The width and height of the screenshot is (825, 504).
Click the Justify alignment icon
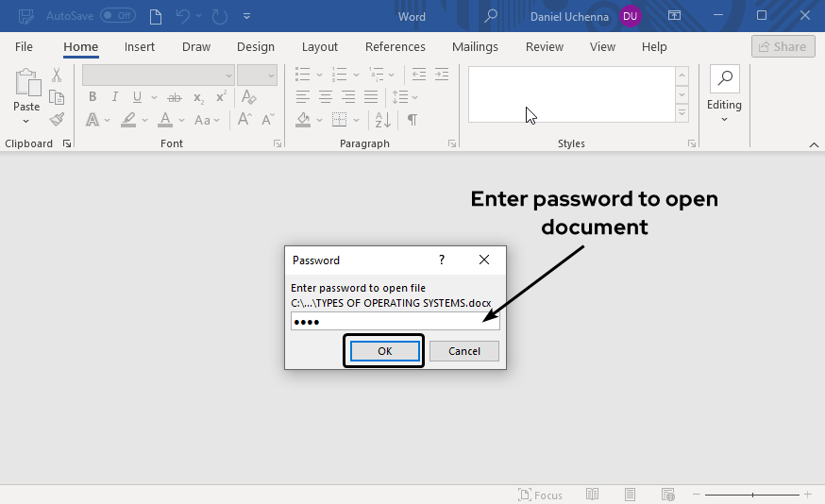[x=371, y=97]
